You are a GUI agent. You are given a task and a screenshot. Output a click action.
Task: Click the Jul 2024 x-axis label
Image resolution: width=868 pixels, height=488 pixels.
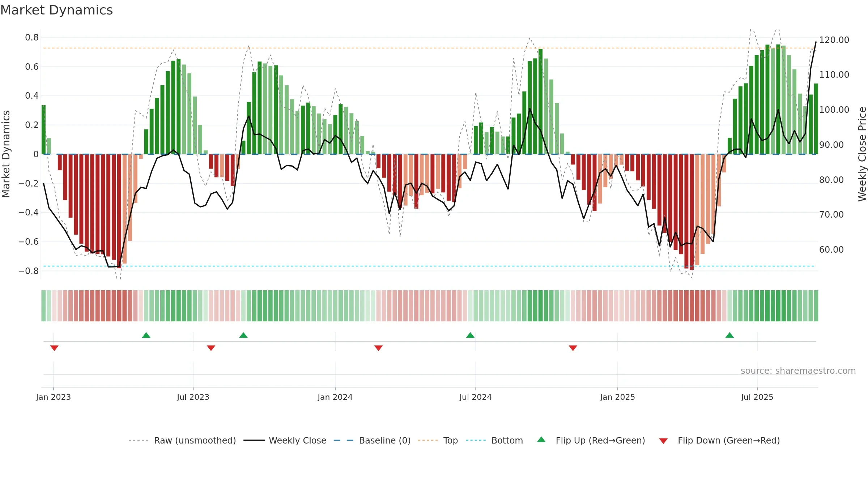[476, 397]
